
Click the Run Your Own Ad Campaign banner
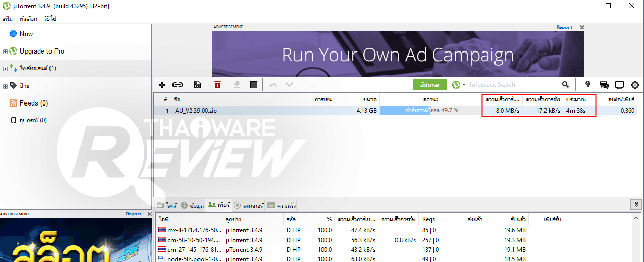coord(398,54)
